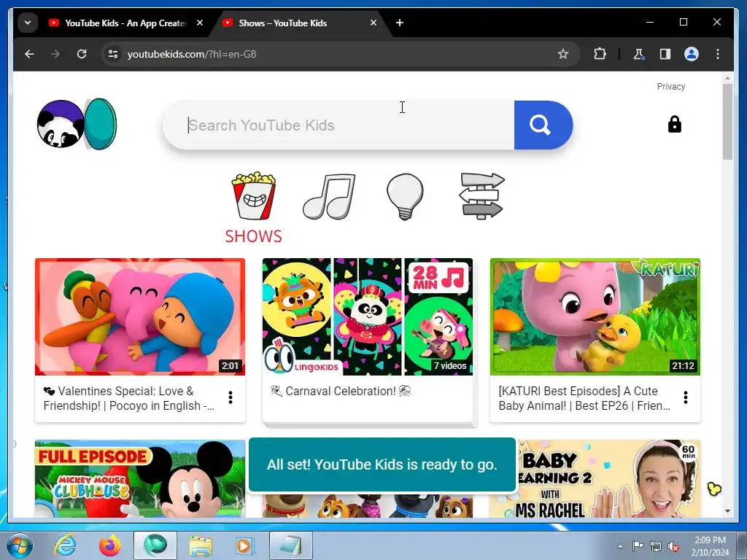Go forward with the forward arrow
The height and width of the screenshot is (560, 747).
(x=55, y=54)
